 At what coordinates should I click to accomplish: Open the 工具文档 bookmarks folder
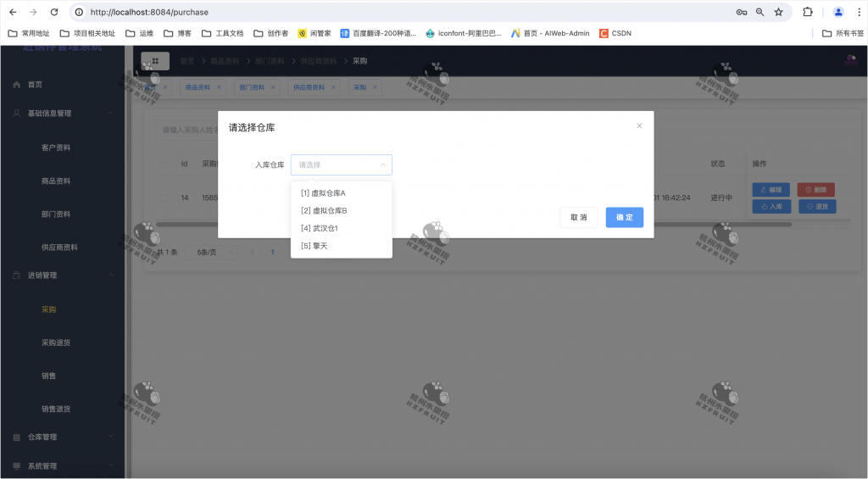223,33
